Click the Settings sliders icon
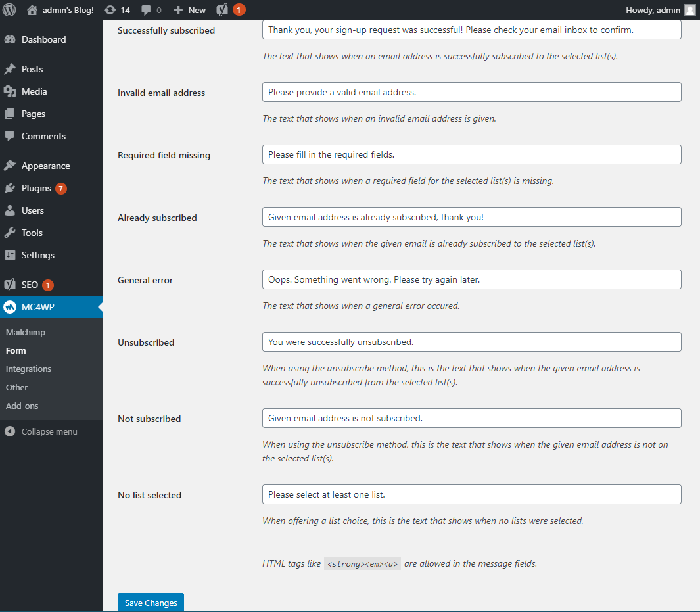 tap(10, 255)
